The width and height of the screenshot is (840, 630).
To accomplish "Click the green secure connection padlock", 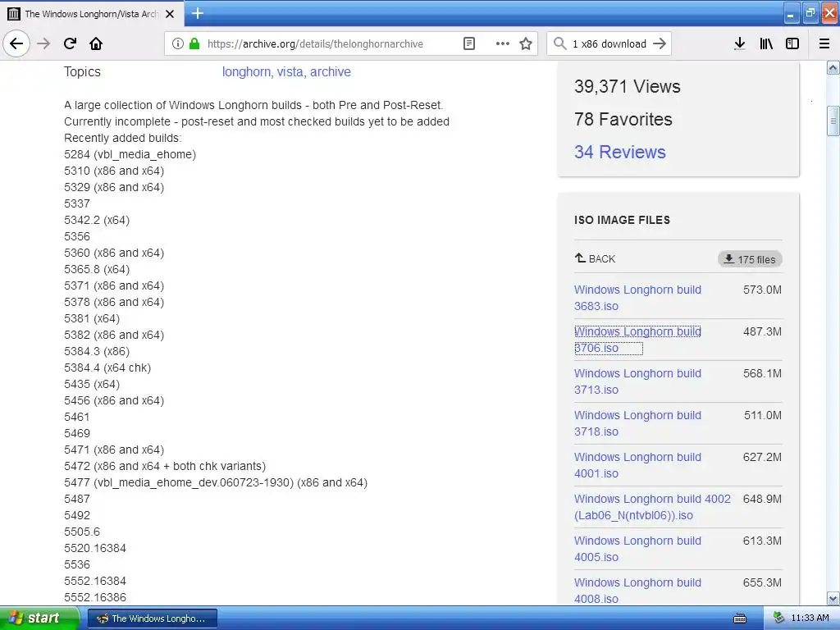I will coord(194,43).
